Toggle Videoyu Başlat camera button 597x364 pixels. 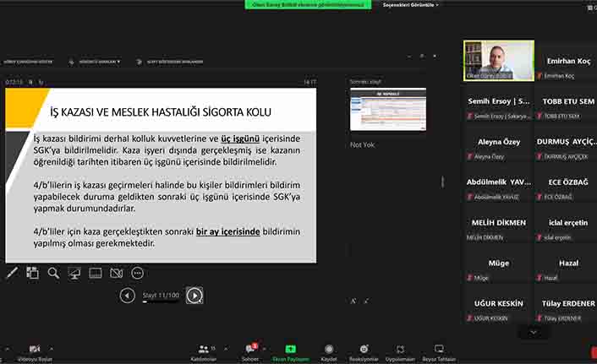point(35,351)
